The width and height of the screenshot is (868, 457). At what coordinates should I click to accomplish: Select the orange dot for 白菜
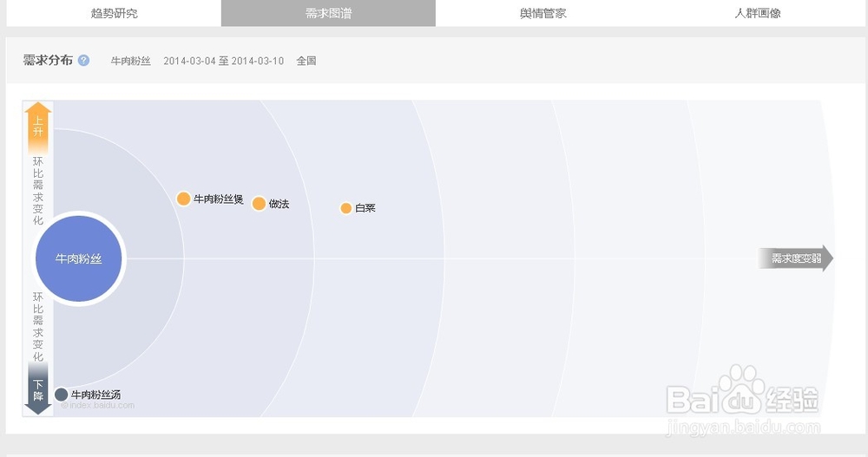[346, 208]
